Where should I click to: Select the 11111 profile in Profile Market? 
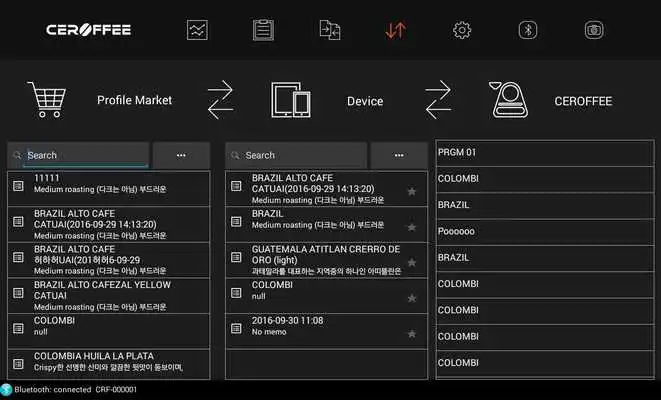point(109,188)
